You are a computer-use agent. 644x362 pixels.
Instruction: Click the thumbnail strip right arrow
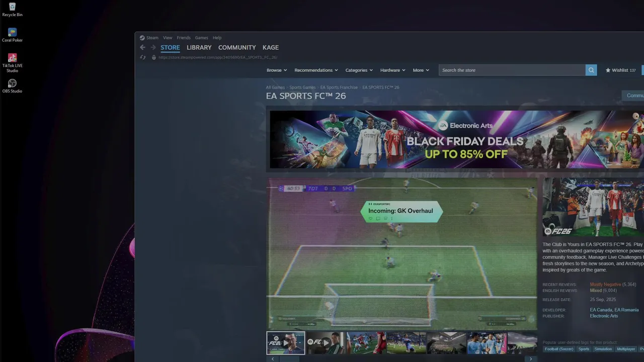pyautogui.click(x=530, y=359)
